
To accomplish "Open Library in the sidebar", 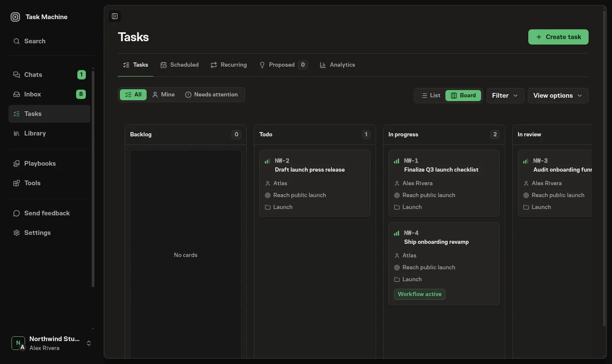I will pyautogui.click(x=49, y=133).
